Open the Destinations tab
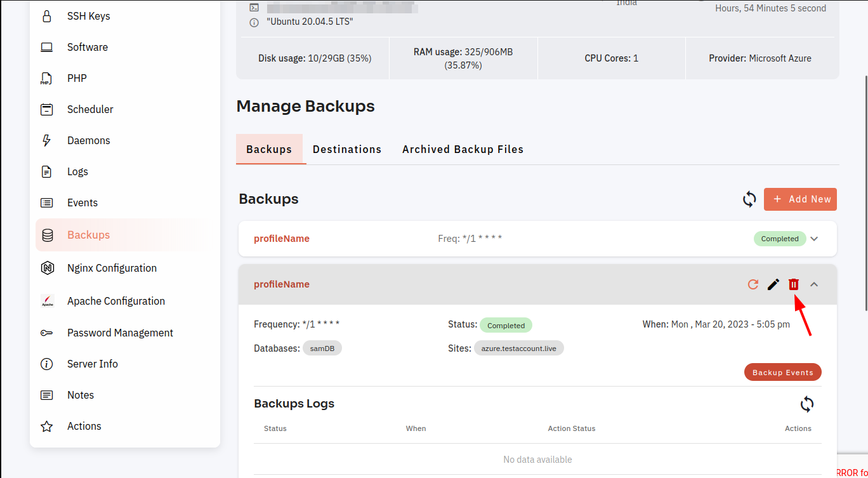The image size is (868, 478). pos(347,149)
